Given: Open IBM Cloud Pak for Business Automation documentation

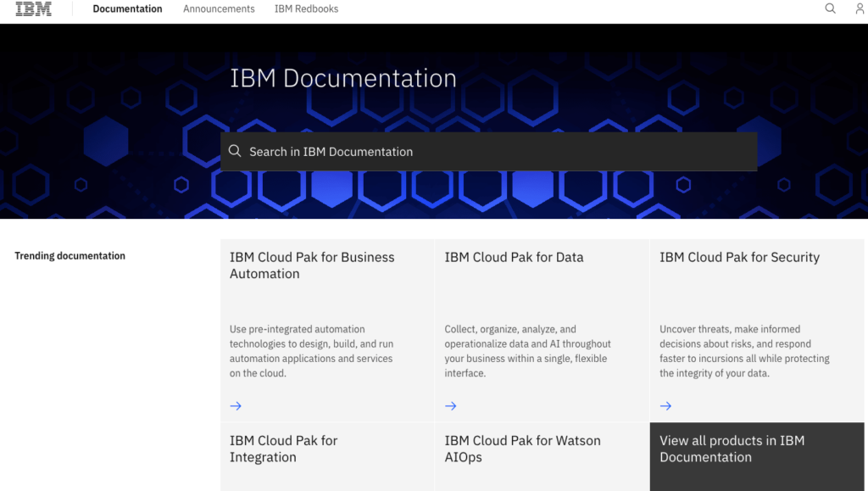Looking at the screenshot, I should [312, 265].
